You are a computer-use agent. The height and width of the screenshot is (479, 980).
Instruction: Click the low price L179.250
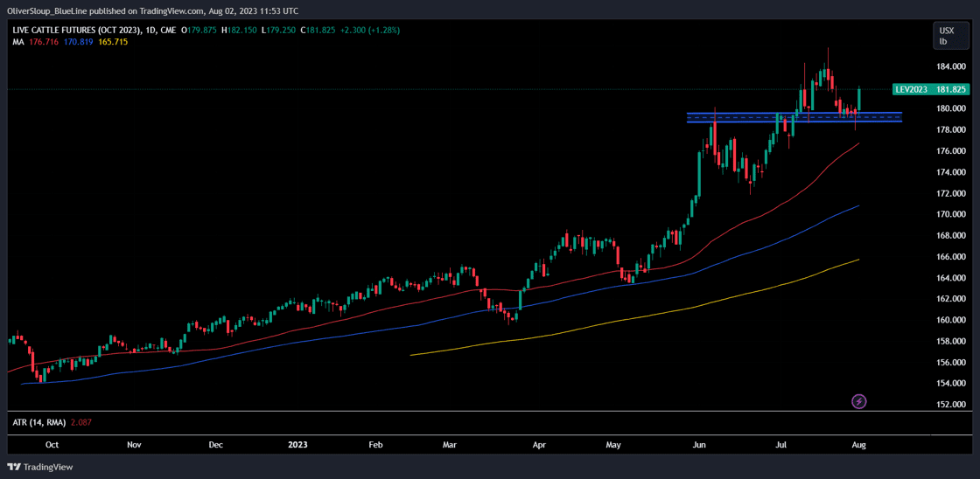[x=281, y=30]
